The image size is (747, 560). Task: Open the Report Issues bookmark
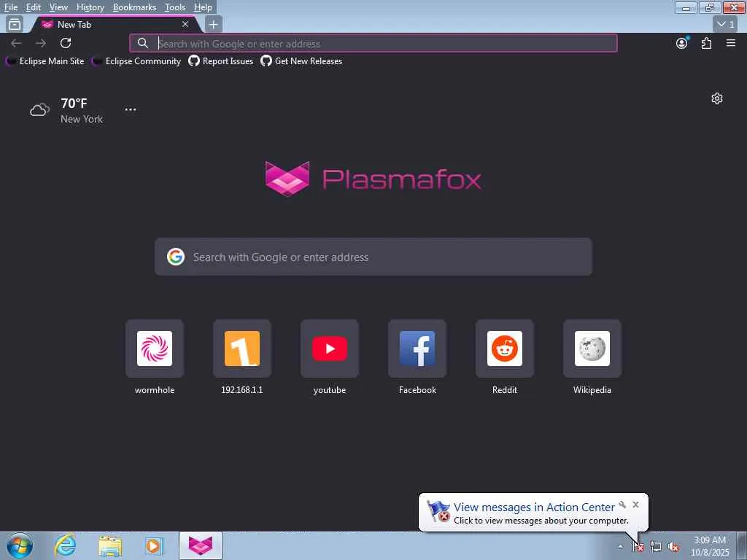[x=220, y=61]
